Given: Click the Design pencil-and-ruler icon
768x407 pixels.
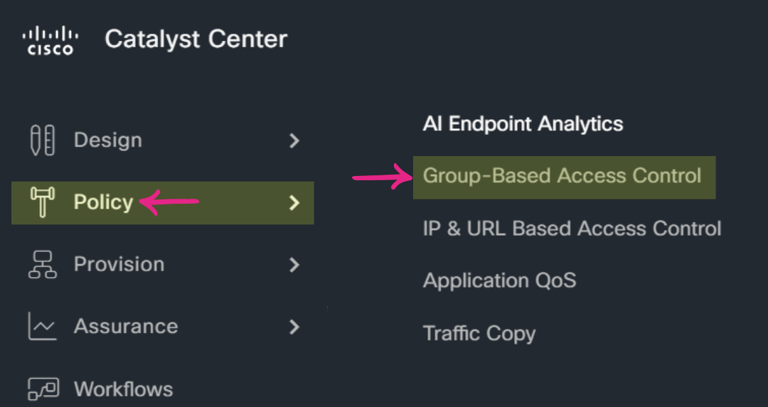Looking at the screenshot, I should [43, 141].
